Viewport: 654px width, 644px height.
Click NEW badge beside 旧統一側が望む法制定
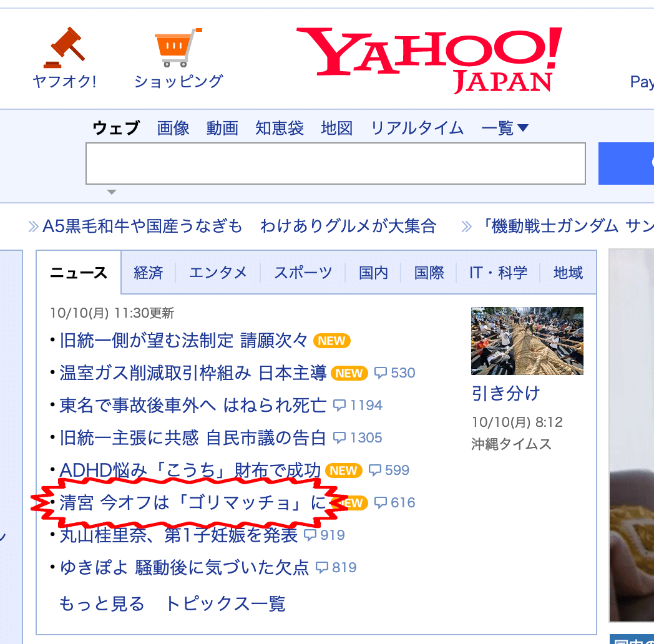click(x=331, y=341)
